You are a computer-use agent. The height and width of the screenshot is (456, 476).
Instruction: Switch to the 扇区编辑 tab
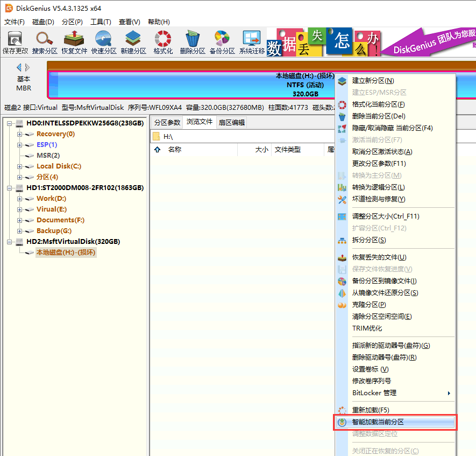click(x=231, y=122)
